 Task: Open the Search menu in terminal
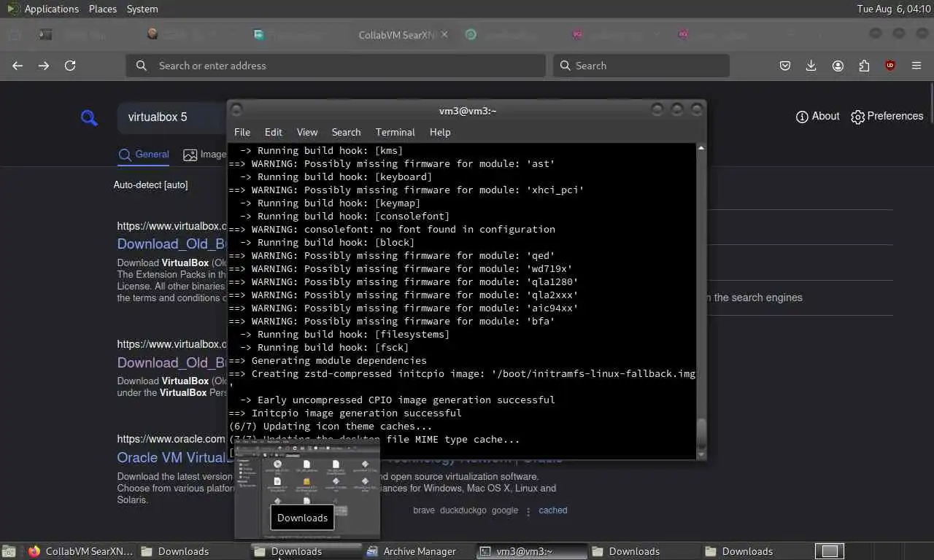(x=346, y=132)
